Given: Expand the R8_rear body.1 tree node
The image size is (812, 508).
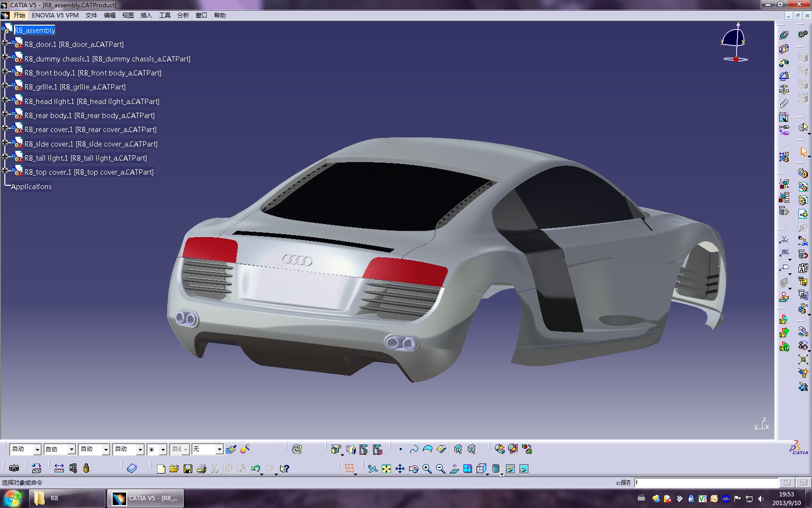Looking at the screenshot, I should [5, 114].
